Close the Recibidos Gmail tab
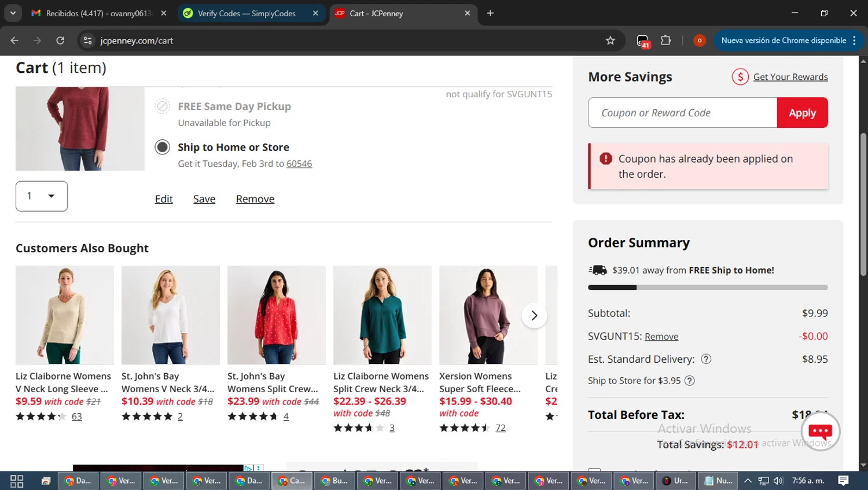 (x=164, y=13)
